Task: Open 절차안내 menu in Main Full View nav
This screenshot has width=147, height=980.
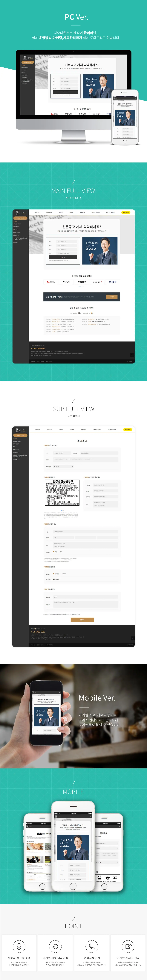Action: [61, 212]
